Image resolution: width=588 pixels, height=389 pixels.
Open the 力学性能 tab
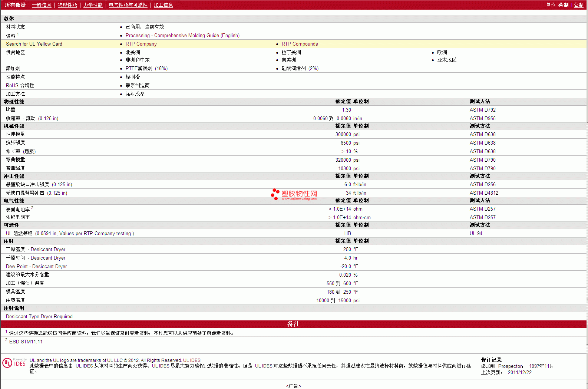point(93,5)
